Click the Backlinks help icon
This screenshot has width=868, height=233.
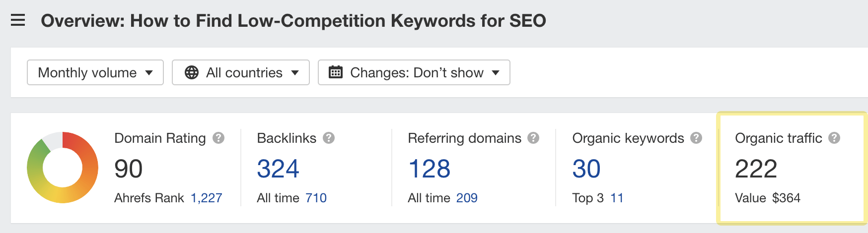(x=329, y=138)
